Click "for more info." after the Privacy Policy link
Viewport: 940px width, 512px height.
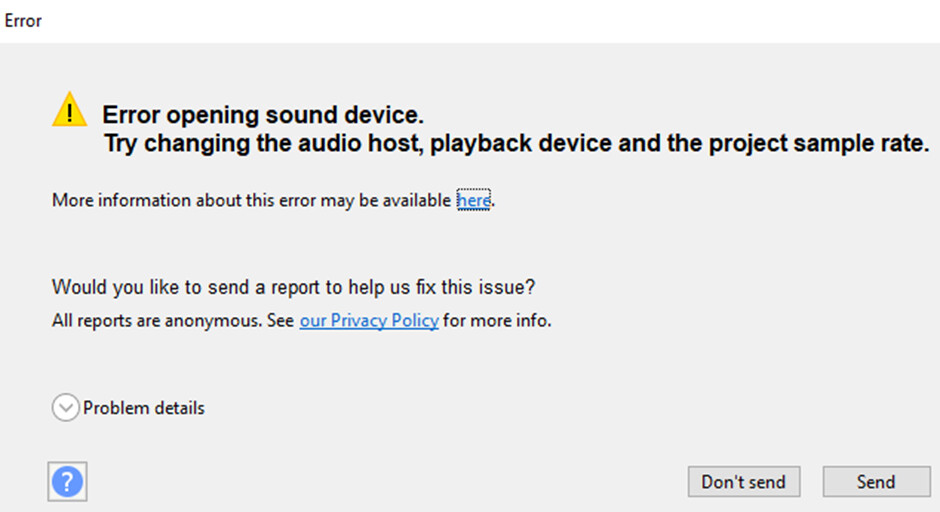point(498,321)
